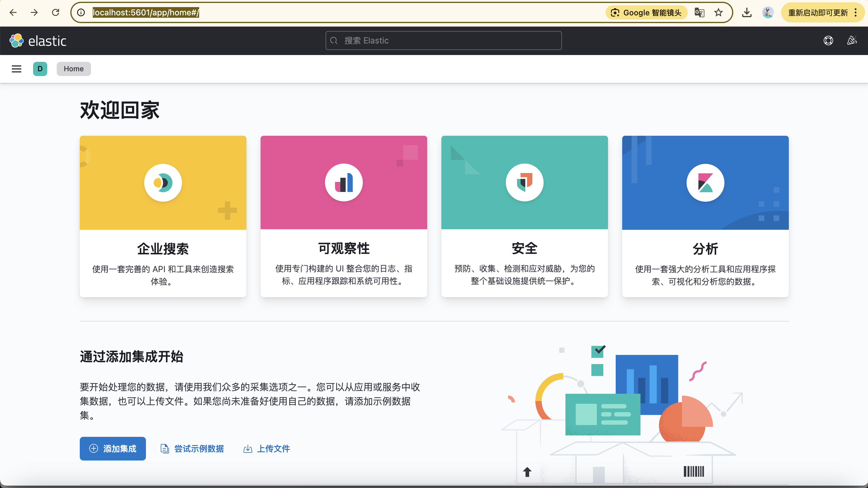Open the newsfeed celebration icon

(851, 41)
